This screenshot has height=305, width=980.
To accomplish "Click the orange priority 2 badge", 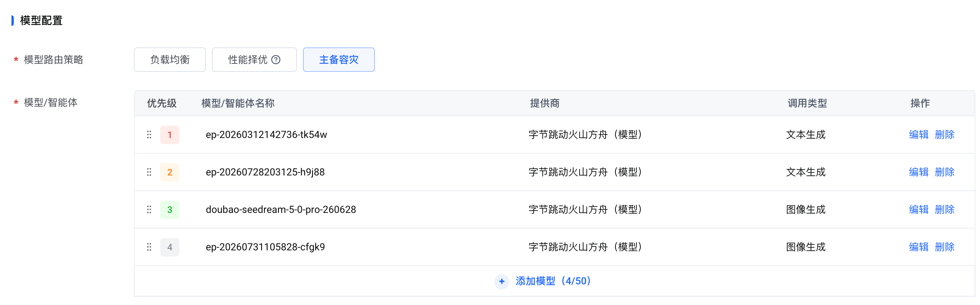I will [170, 172].
